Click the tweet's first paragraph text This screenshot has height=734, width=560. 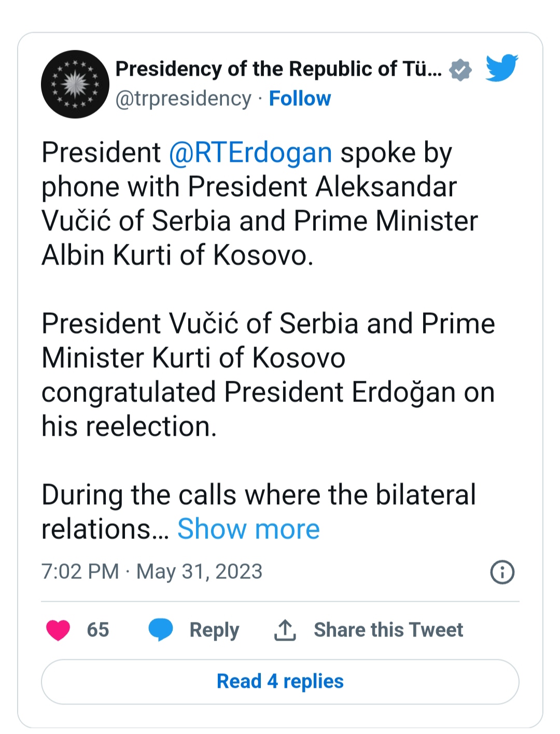pyautogui.click(x=259, y=204)
